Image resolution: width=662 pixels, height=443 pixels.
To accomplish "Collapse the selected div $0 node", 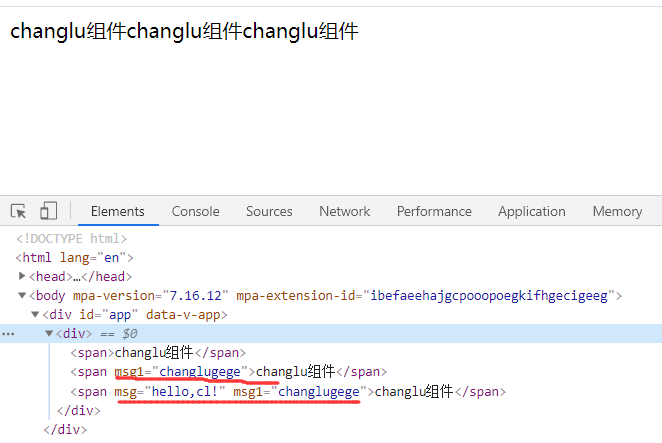I will tap(49, 334).
